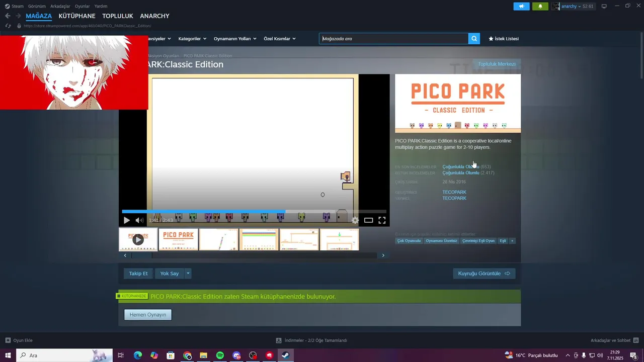This screenshot has width=644, height=362.
Task: Mute the trailer volume
Action: pyautogui.click(x=139, y=220)
